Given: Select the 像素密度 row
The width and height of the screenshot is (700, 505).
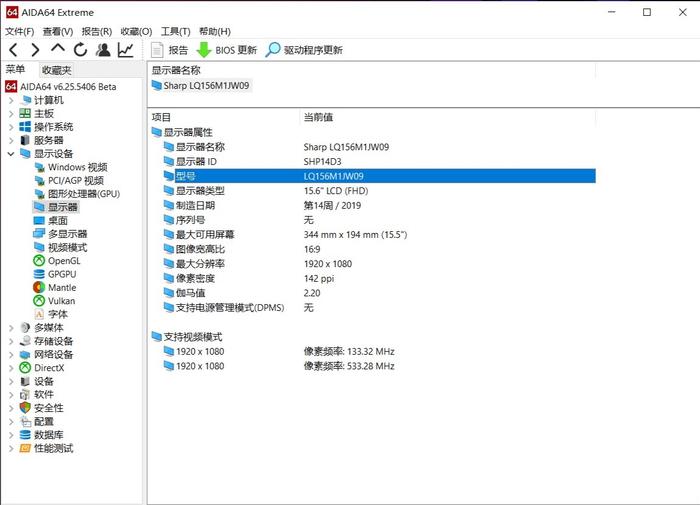Looking at the screenshot, I should (x=379, y=279).
